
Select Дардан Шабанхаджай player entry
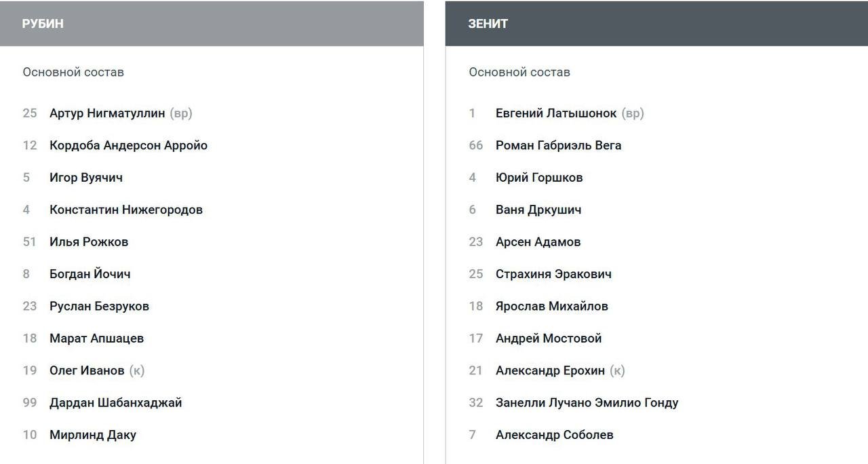click(x=116, y=403)
